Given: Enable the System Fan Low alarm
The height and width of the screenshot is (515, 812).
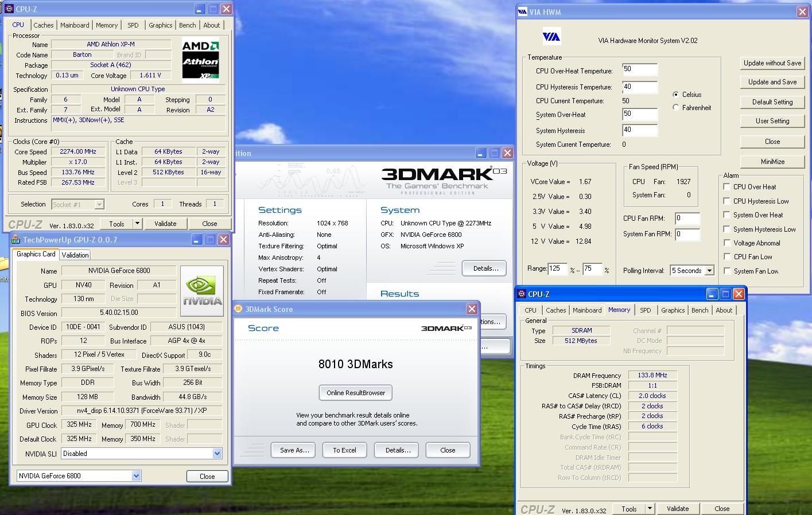Looking at the screenshot, I should click(726, 271).
